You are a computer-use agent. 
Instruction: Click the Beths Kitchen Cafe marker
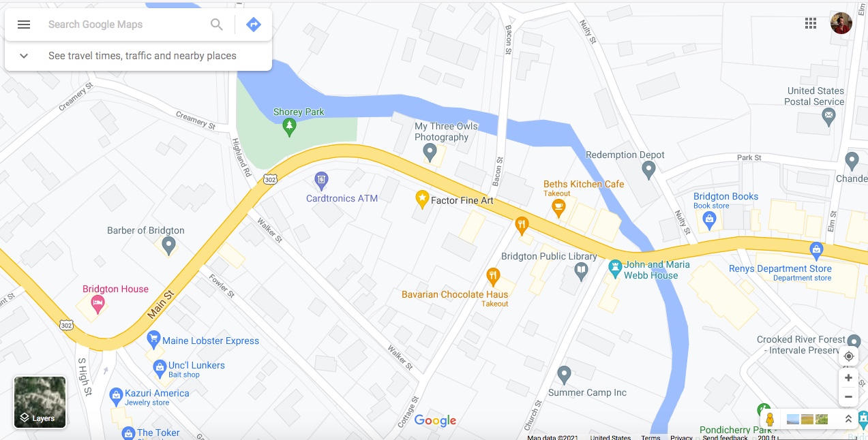tap(558, 209)
